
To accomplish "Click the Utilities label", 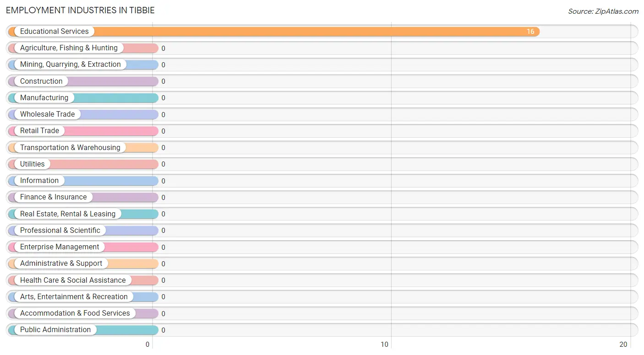I will [x=33, y=164].
